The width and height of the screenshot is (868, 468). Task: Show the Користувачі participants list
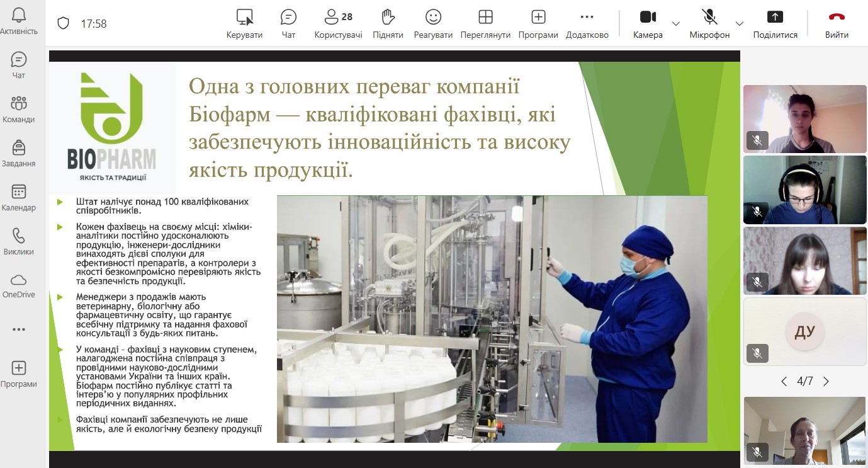[x=338, y=24]
